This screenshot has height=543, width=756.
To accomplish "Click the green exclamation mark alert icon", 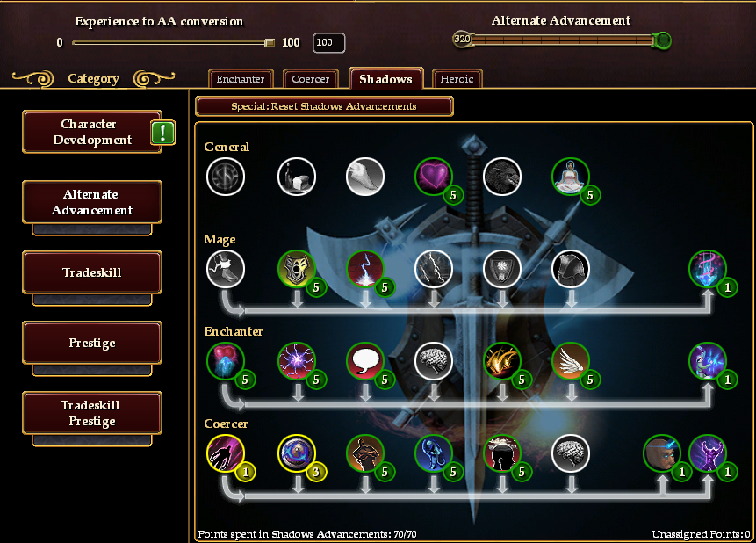I will click(163, 133).
